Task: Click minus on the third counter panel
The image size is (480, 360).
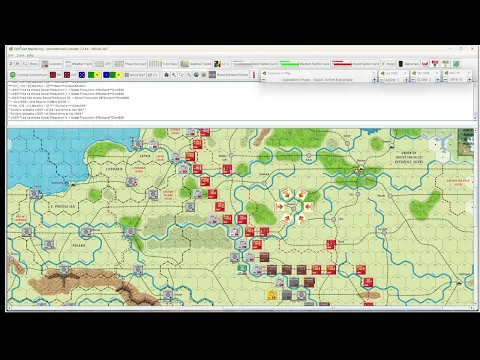Action: pyautogui.click(x=413, y=80)
